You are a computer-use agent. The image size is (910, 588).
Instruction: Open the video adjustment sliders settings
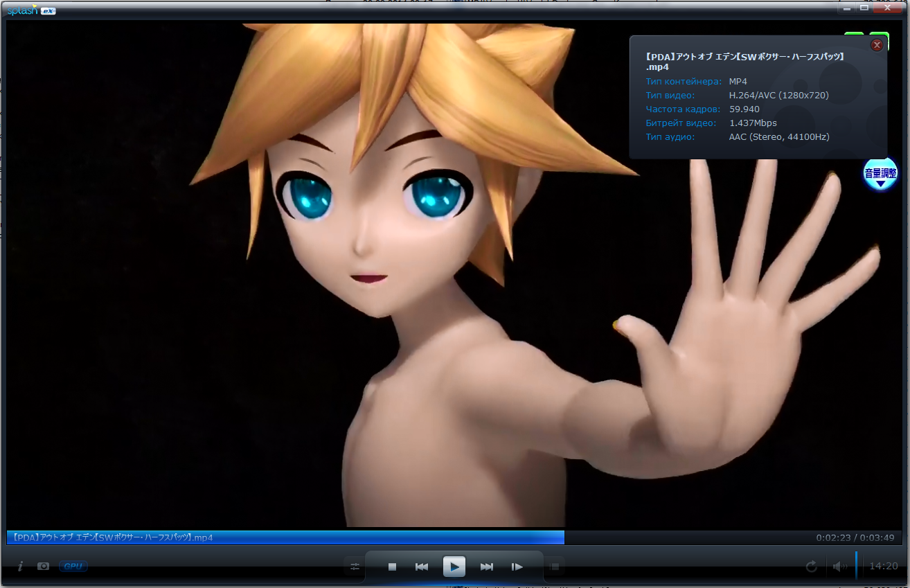pos(355,567)
